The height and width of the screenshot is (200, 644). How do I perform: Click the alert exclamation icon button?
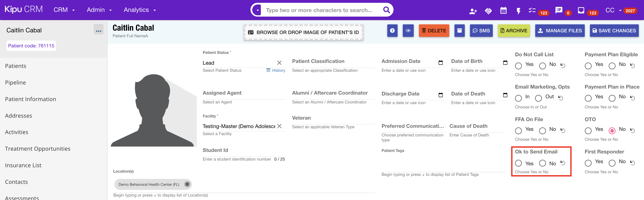coord(392,31)
